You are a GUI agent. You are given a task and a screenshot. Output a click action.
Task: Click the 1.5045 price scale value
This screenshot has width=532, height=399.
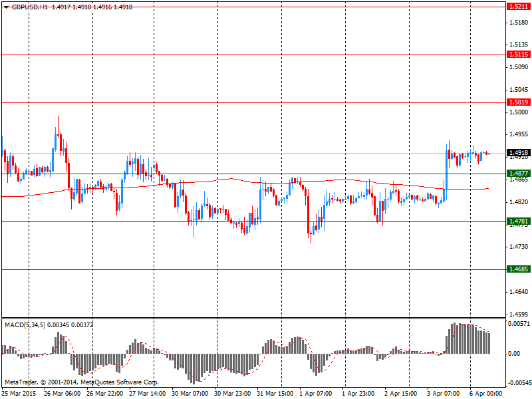519,90
